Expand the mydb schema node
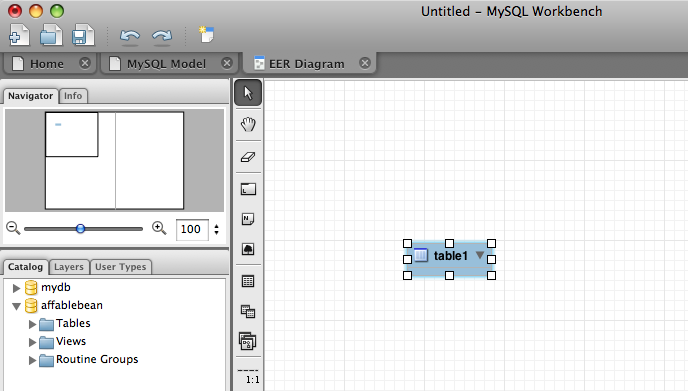This screenshot has height=391, width=688. point(16,288)
